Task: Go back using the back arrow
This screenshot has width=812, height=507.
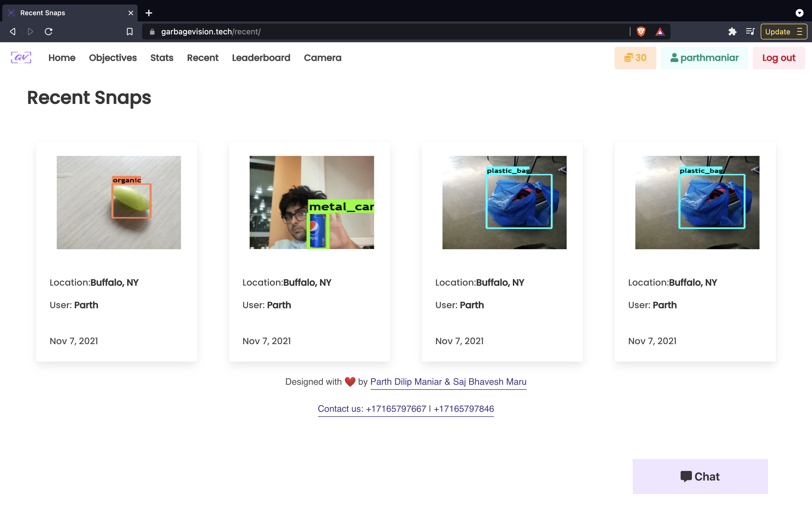Action: (13, 32)
